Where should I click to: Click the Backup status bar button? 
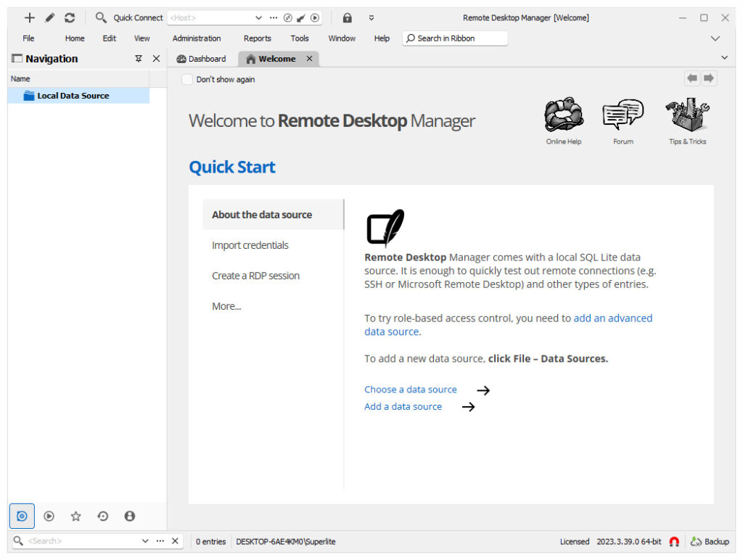click(x=710, y=542)
